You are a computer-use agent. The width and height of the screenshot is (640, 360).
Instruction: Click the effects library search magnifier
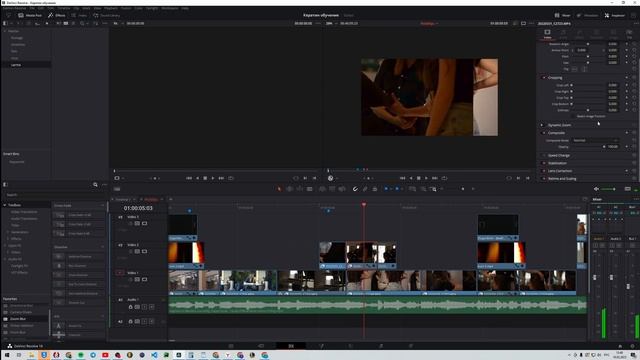[x=95, y=185]
